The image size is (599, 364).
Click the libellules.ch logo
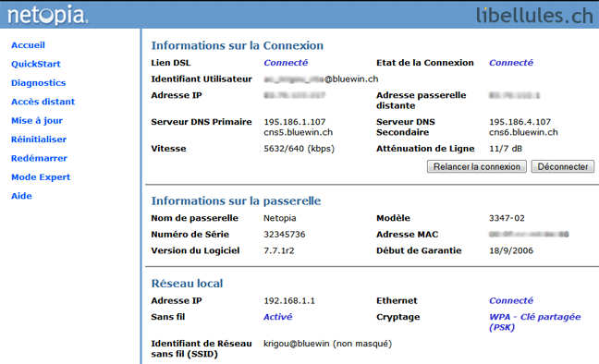coord(534,16)
